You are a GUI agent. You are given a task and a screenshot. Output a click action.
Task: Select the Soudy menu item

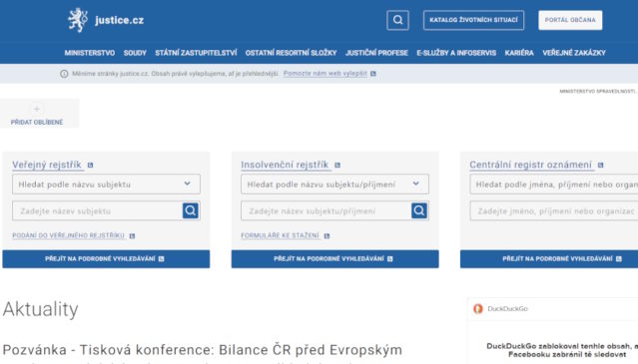(135, 53)
